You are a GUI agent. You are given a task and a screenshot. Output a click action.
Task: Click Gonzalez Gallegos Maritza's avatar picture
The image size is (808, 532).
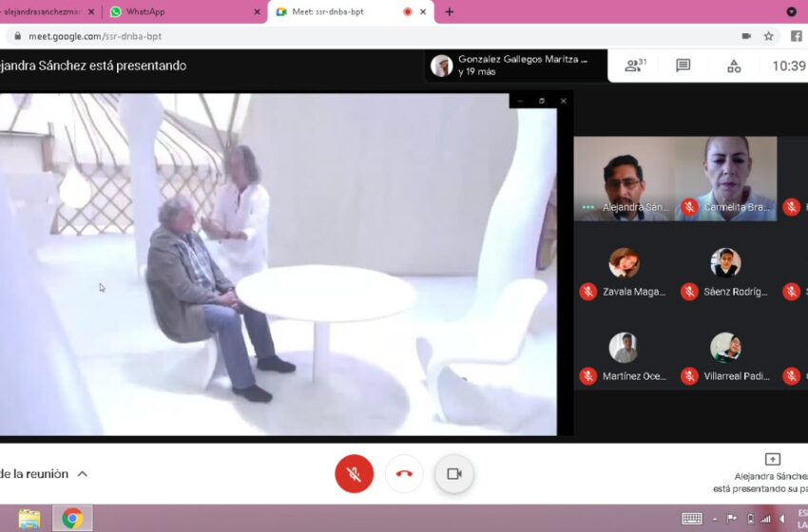[442, 66]
